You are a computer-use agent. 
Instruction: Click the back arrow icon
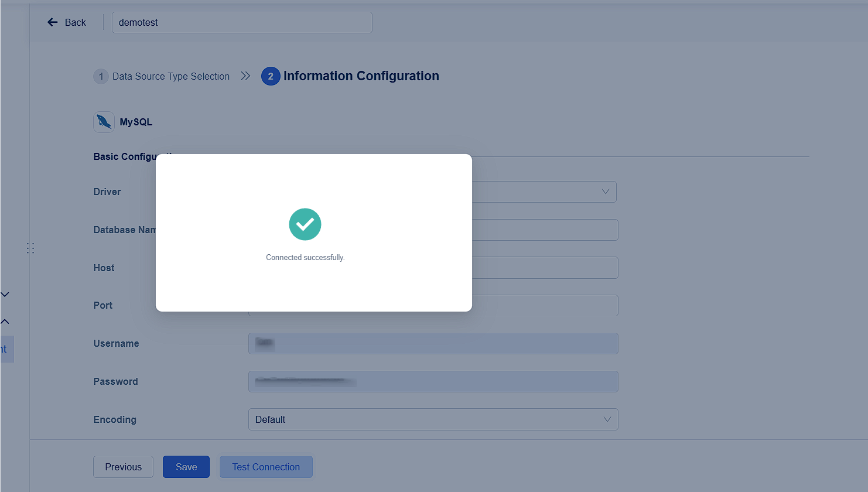53,22
